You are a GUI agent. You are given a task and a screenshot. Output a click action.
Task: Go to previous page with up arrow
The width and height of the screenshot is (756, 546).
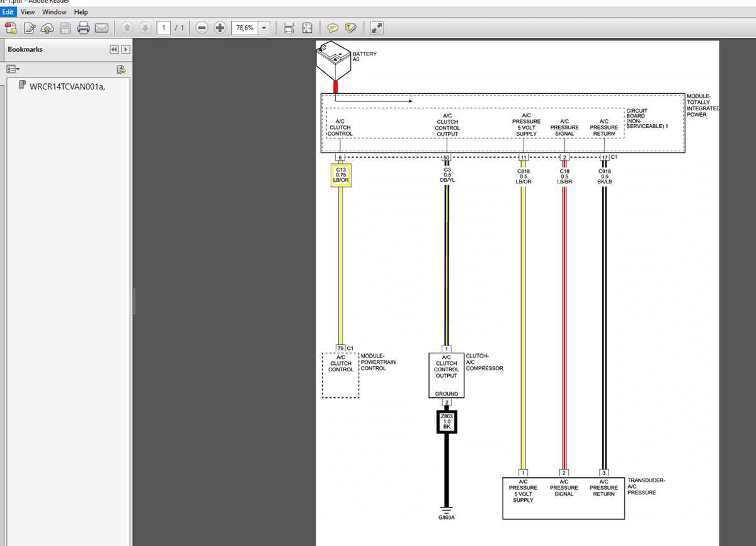coord(127,28)
